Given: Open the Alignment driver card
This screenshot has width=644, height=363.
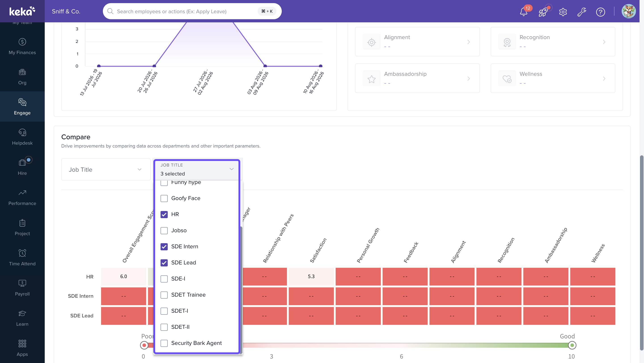Looking at the screenshot, I should [x=417, y=42].
